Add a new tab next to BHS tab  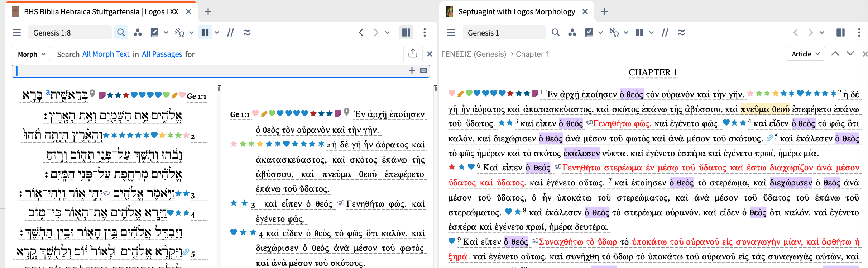tap(208, 12)
